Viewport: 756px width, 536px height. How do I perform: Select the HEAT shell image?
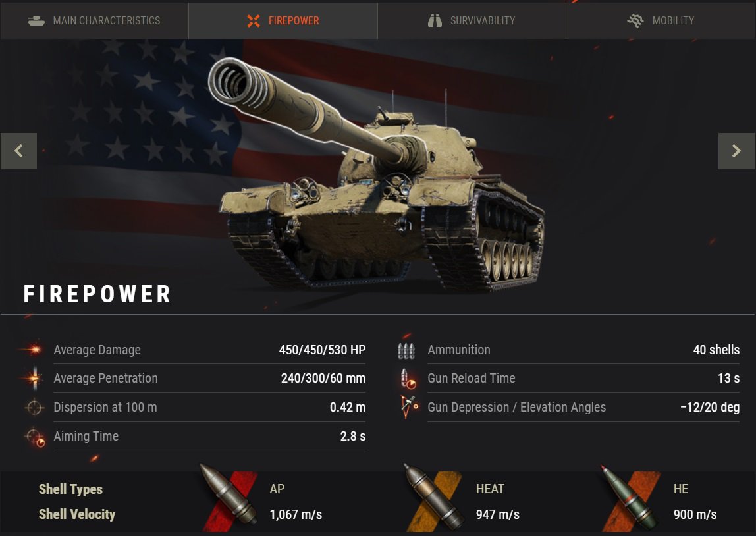[x=434, y=496]
